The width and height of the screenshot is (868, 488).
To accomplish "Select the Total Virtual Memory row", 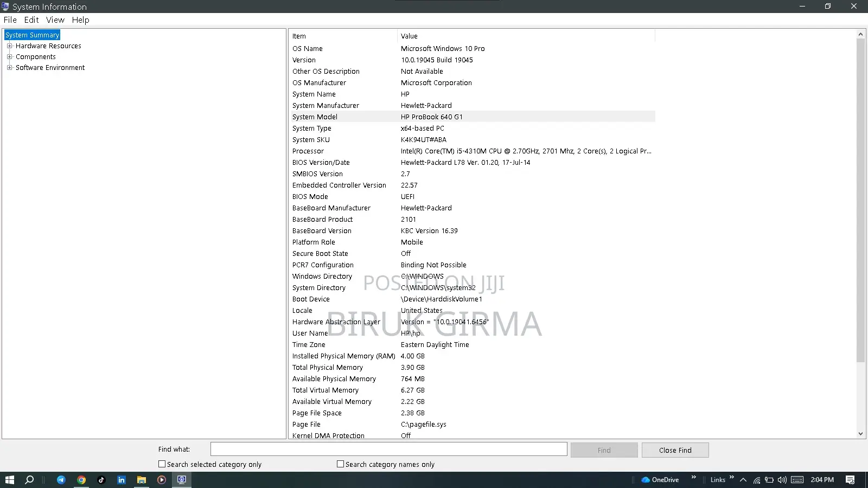I will [472, 390].
